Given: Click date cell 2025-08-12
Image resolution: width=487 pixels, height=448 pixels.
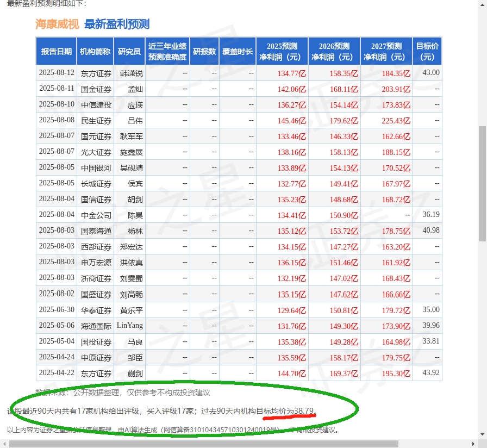Looking at the screenshot, I should [x=57, y=73].
